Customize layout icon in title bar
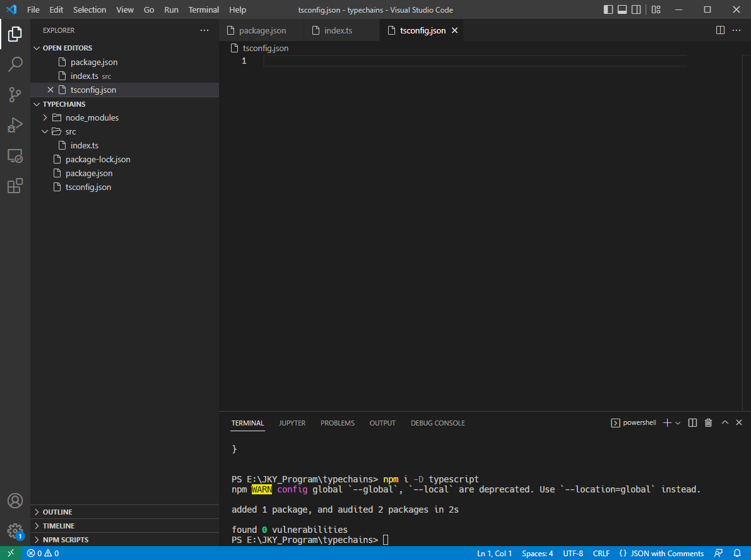The width and height of the screenshot is (751, 560). pyautogui.click(x=656, y=9)
